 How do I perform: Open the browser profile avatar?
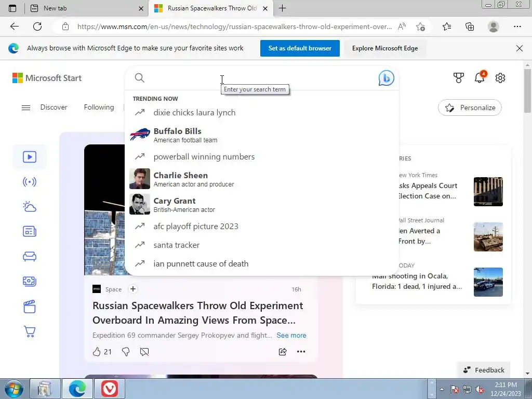pyautogui.click(x=494, y=26)
